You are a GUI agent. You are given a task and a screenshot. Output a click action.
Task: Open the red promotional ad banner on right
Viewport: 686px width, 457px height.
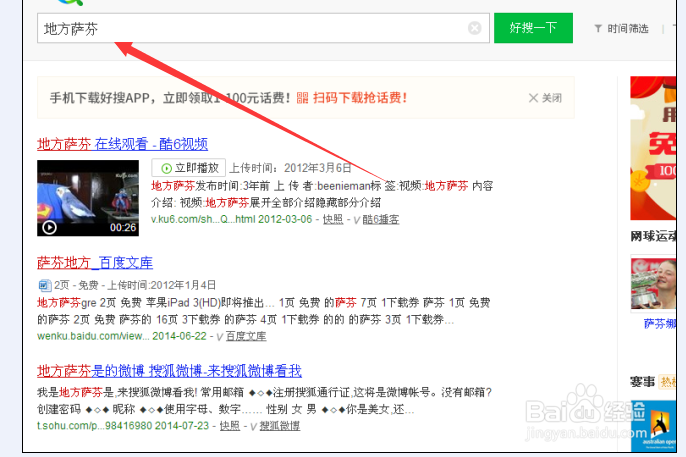click(x=653, y=148)
